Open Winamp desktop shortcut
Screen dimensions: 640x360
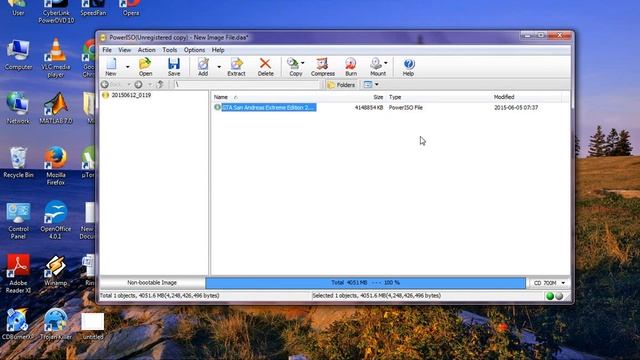pyautogui.click(x=56, y=270)
